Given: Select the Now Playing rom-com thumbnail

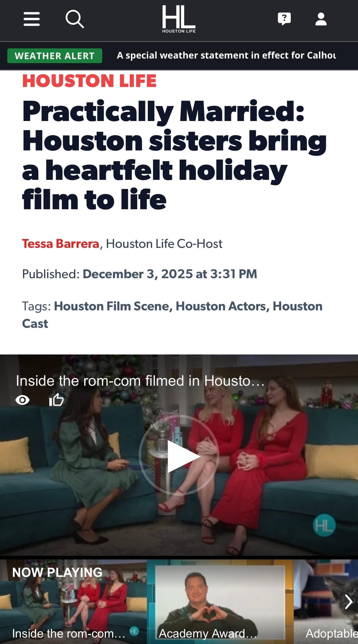Looking at the screenshot, I should [73, 602].
